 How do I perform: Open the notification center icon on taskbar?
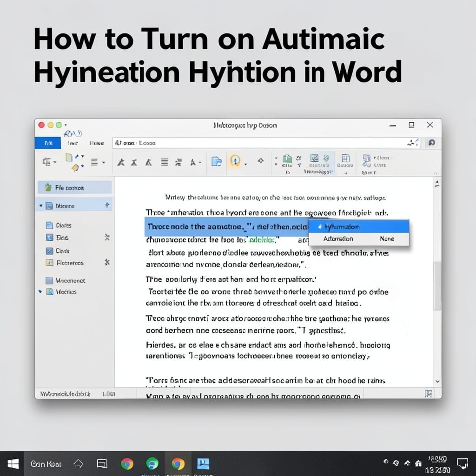(463, 463)
